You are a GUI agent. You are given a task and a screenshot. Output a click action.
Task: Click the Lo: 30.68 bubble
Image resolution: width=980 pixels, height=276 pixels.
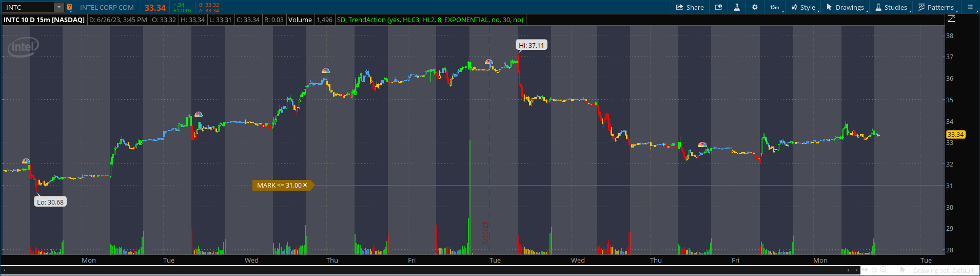tap(50, 202)
